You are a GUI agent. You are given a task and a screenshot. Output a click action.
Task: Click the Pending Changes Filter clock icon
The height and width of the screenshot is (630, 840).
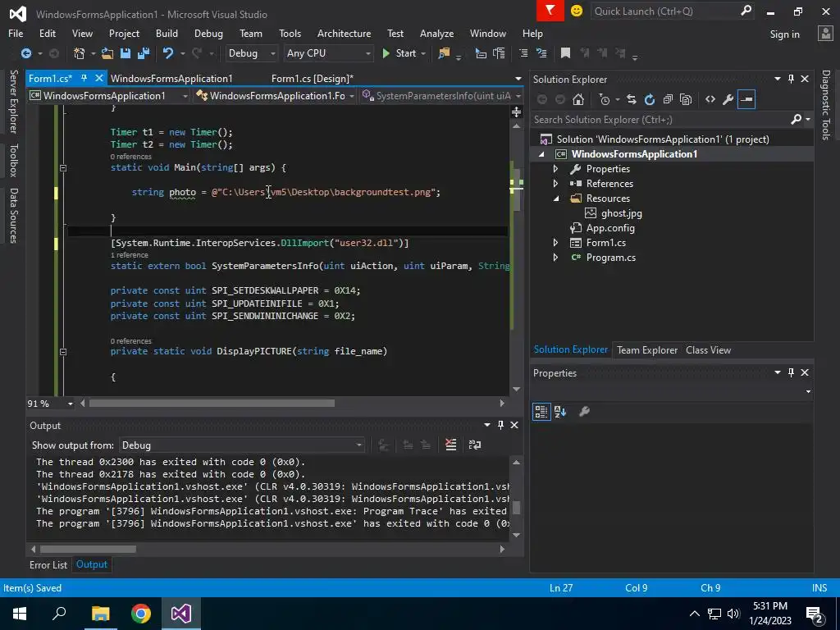tap(605, 99)
